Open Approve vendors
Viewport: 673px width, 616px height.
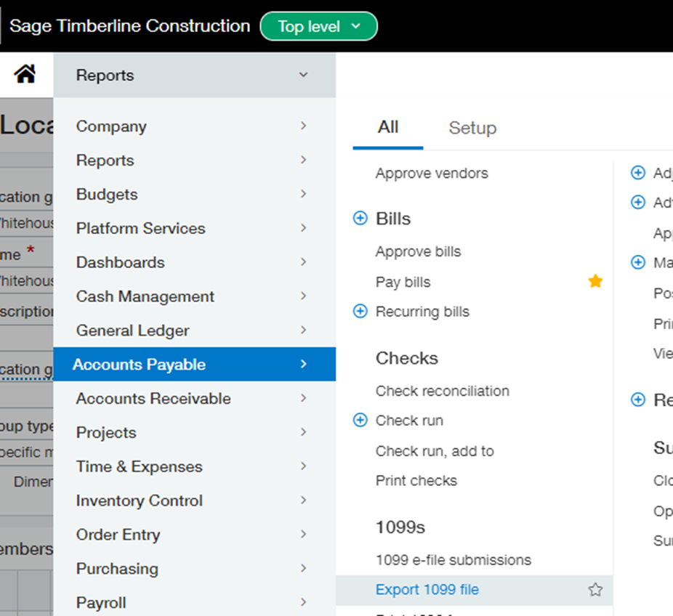tap(432, 173)
